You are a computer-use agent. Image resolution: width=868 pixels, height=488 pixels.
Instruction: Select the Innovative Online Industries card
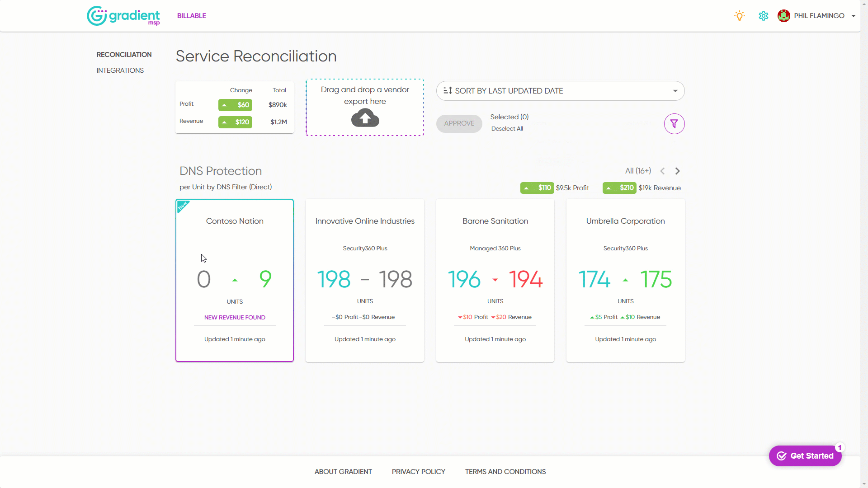[x=365, y=280]
